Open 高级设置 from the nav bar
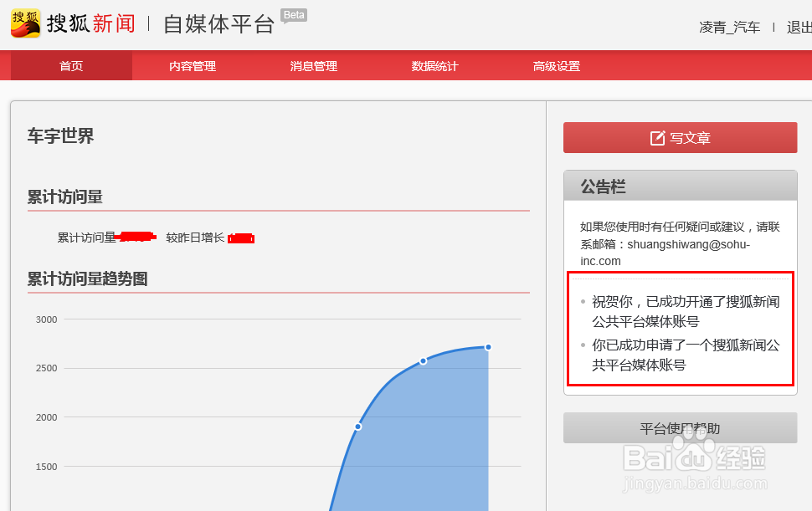This screenshot has height=511, width=812. click(558, 64)
